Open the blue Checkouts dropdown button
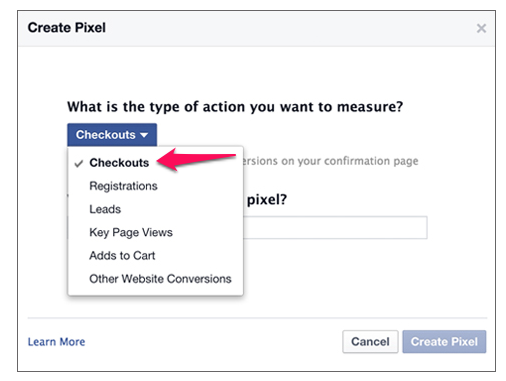Image resolution: width=506 pixels, height=381 pixels. pyautogui.click(x=112, y=135)
